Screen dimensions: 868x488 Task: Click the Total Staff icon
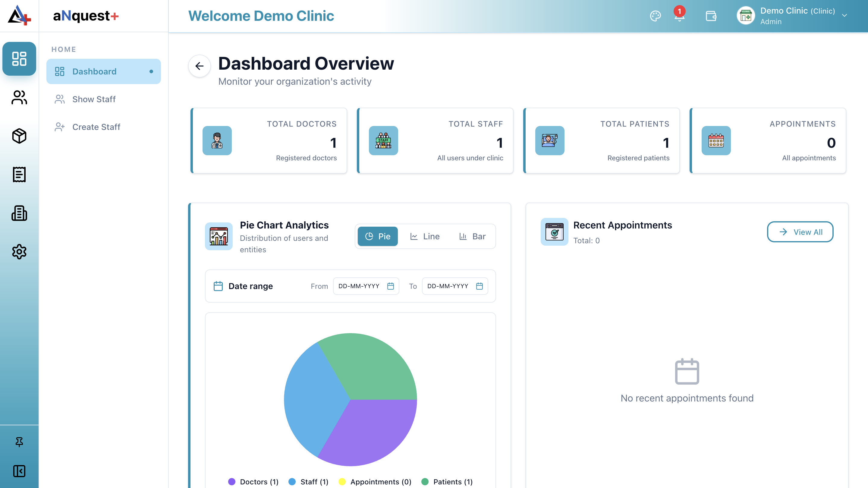(383, 140)
